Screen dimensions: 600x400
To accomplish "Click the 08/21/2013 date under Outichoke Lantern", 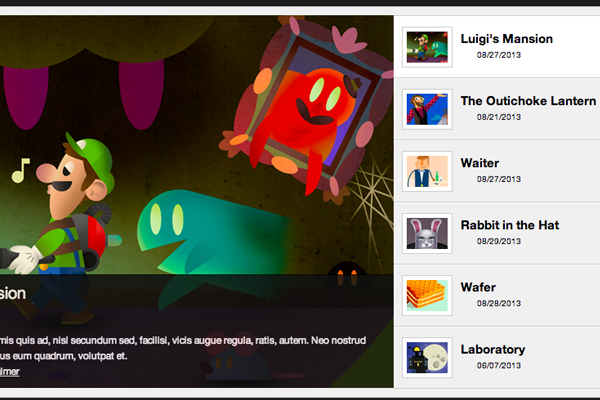I will (x=499, y=117).
